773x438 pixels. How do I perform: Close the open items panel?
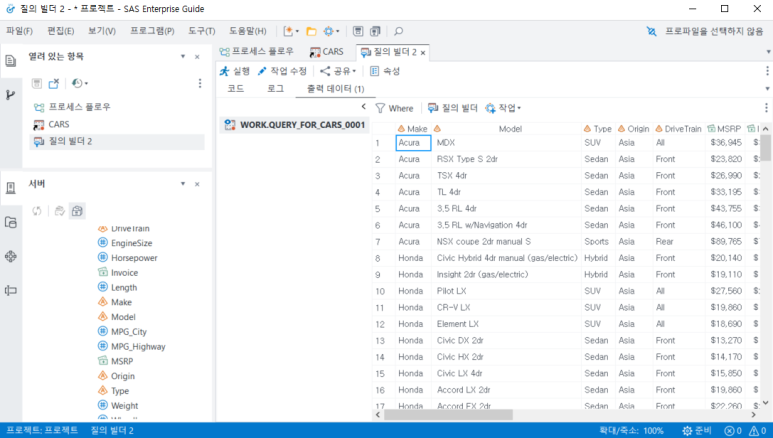(x=197, y=57)
